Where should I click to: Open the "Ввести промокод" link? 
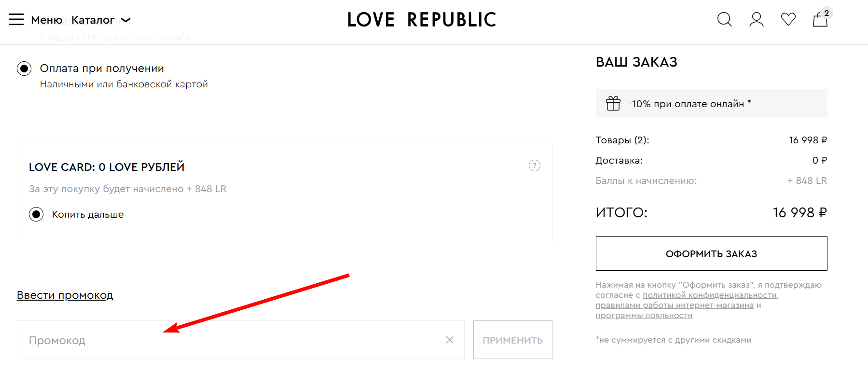tap(65, 295)
